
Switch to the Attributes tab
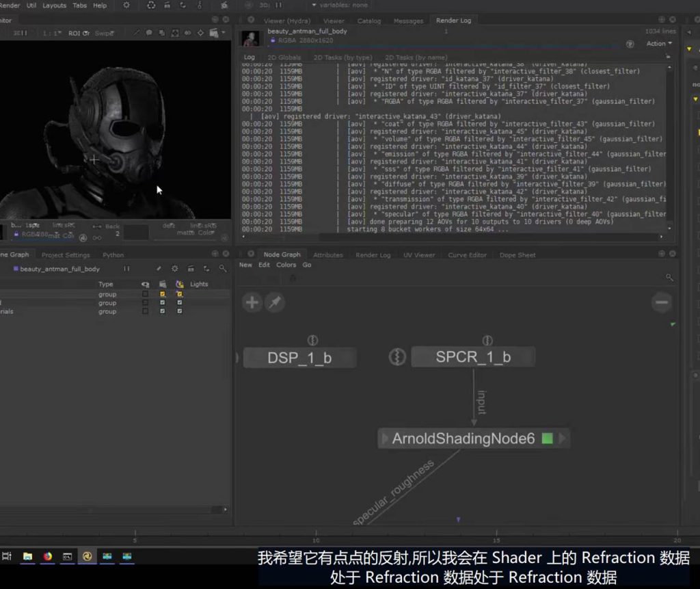pyautogui.click(x=327, y=255)
